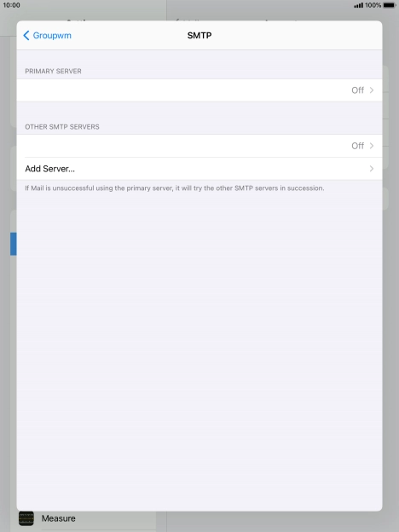Click the OTHER SMTP SERVERS section header
Screen dimensions: 399x532
click(62, 127)
